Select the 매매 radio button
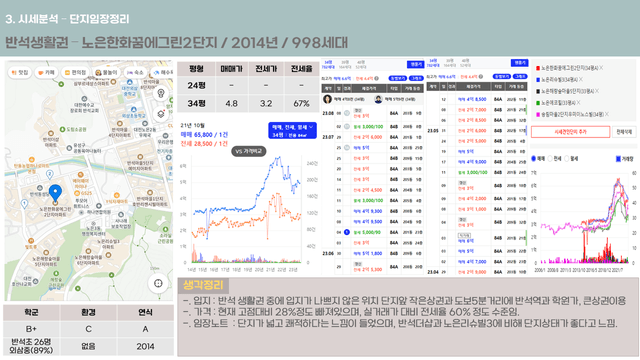The width and height of the screenshot is (640, 360). point(533,159)
